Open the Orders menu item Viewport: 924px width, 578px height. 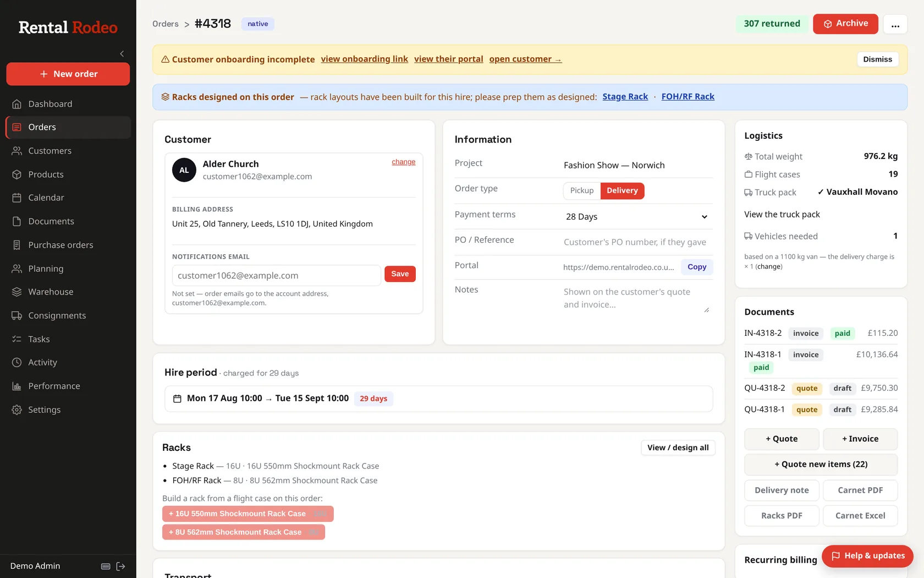[x=68, y=127]
